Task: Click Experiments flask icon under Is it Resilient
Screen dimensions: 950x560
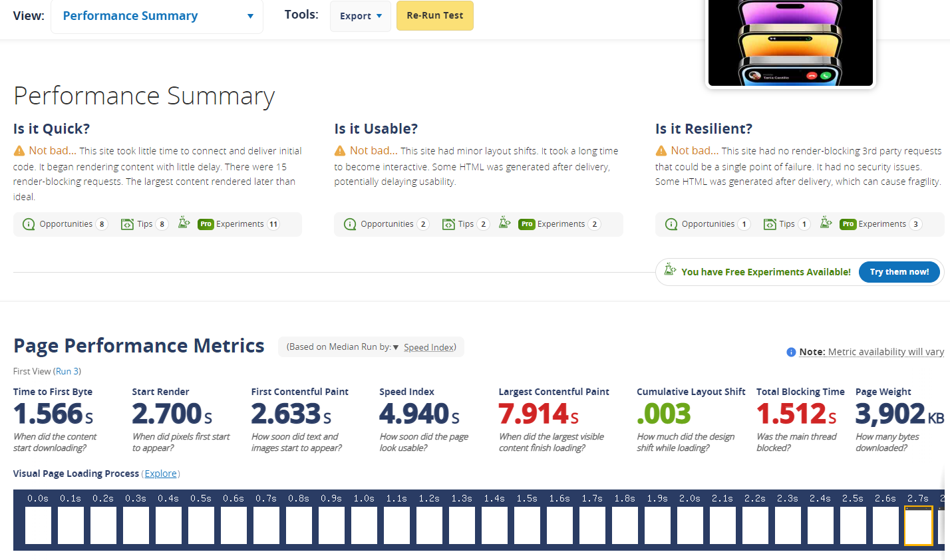Action: coord(826,223)
